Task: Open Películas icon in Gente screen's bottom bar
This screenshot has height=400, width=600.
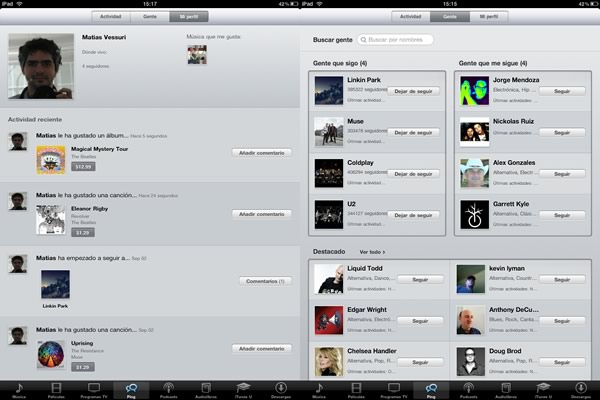Action: point(356,390)
